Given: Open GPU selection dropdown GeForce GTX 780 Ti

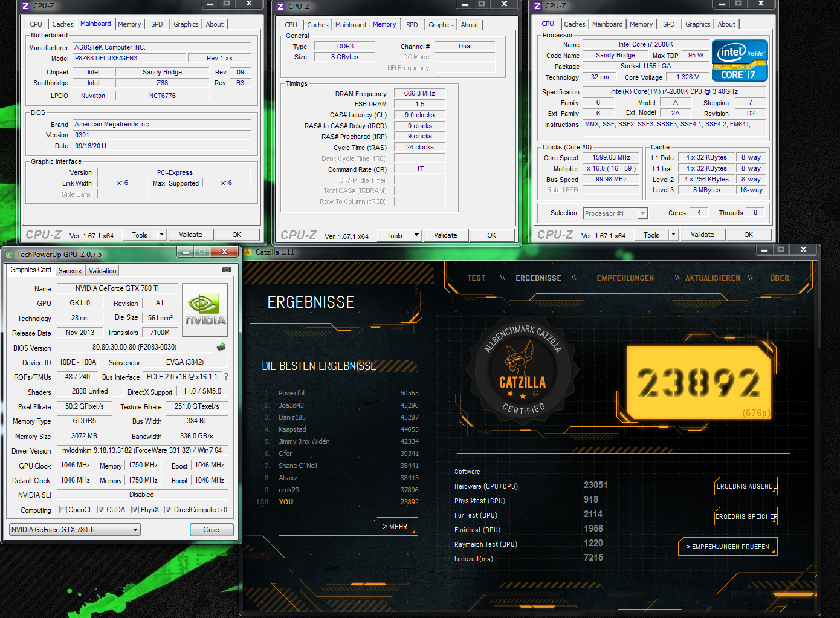Looking at the screenshot, I should click(x=75, y=530).
